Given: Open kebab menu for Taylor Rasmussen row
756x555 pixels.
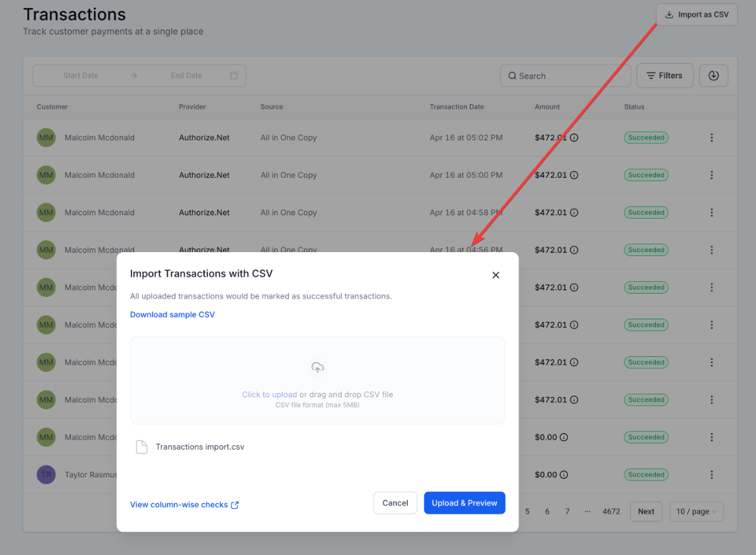Looking at the screenshot, I should click(711, 475).
